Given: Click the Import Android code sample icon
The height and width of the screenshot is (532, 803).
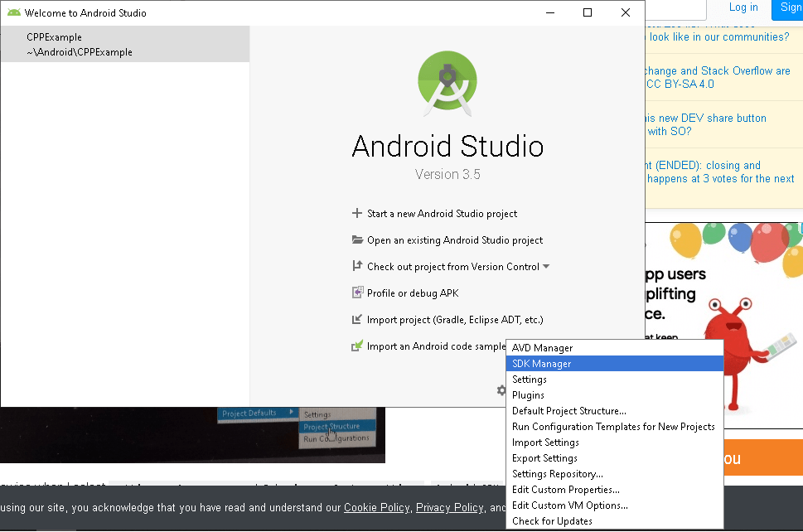Looking at the screenshot, I should point(357,346).
